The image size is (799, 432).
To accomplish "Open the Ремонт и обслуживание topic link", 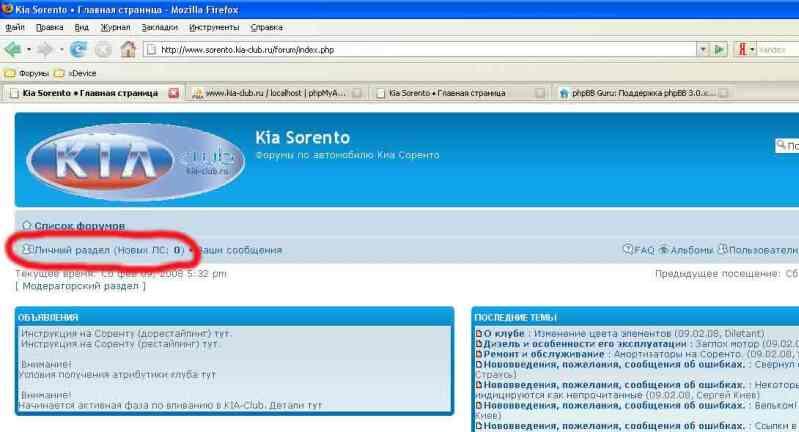I will tap(544, 354).
